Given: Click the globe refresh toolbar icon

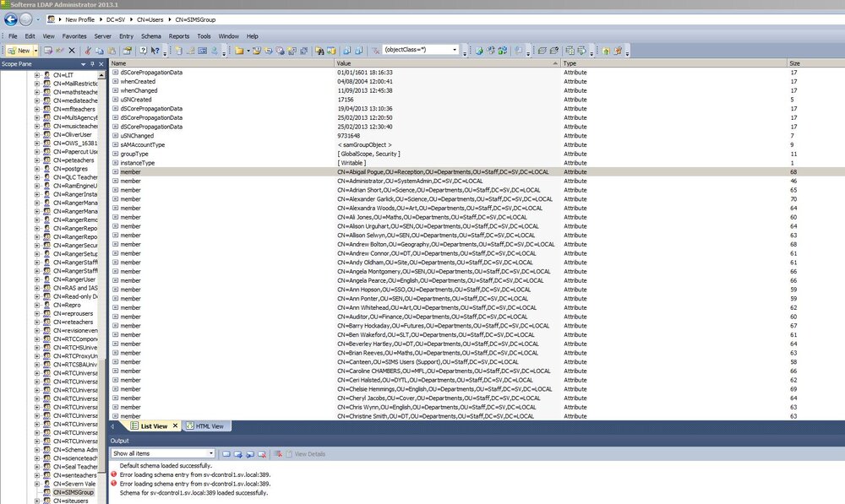Looking at the screenshot, I should tap(478, 51).
